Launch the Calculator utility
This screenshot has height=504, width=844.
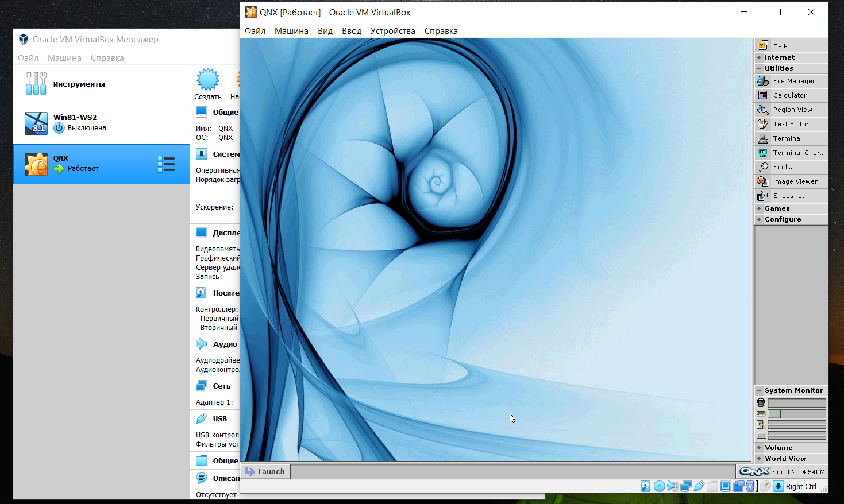pyautogui.click(x=791, y=95)
